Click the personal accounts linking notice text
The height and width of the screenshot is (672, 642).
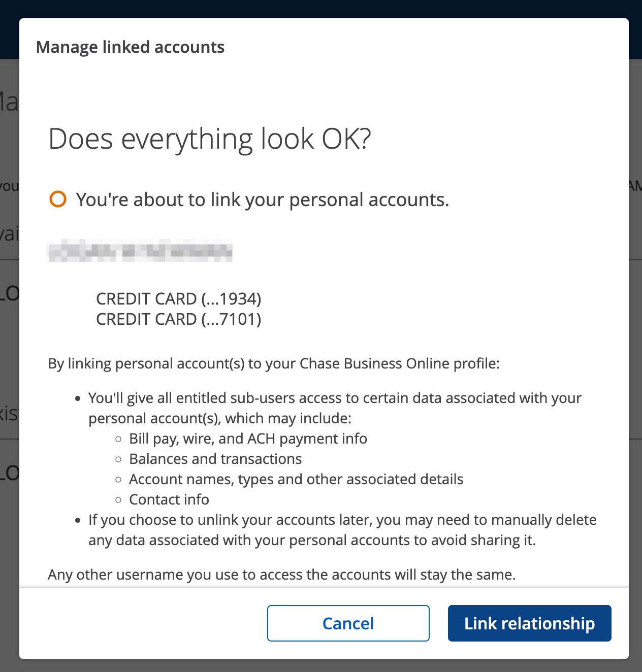pyautogui.click(x=263, y=199)
